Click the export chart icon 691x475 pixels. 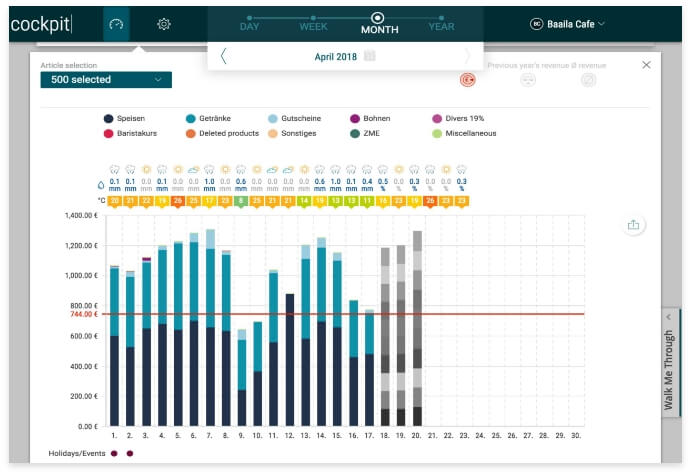point(633,225)
